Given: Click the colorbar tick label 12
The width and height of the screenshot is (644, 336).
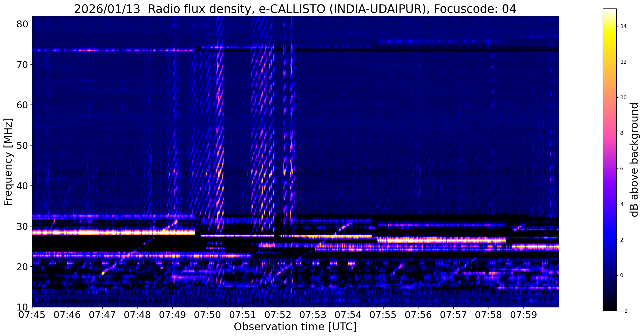Looking at the screenshot, I should point(623,62).
